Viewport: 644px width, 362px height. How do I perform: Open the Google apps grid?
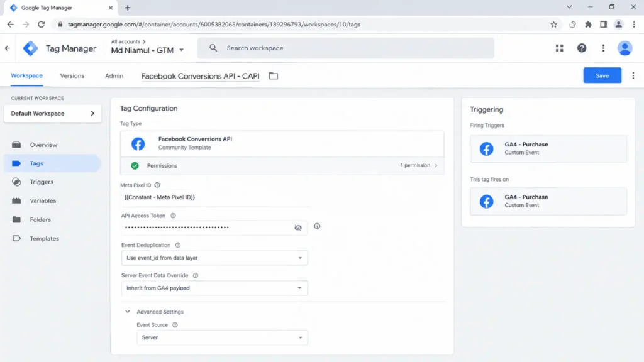[x=559, y=48]
